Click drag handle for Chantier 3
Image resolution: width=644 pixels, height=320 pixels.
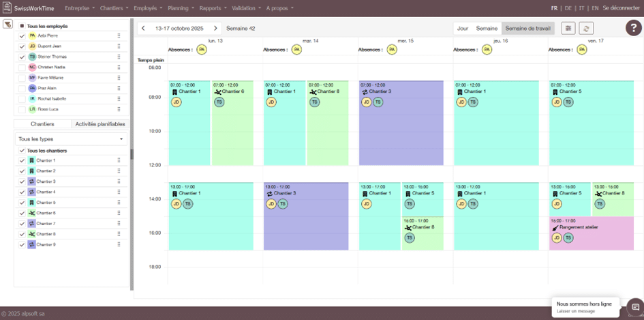click(x=119, y=181)
